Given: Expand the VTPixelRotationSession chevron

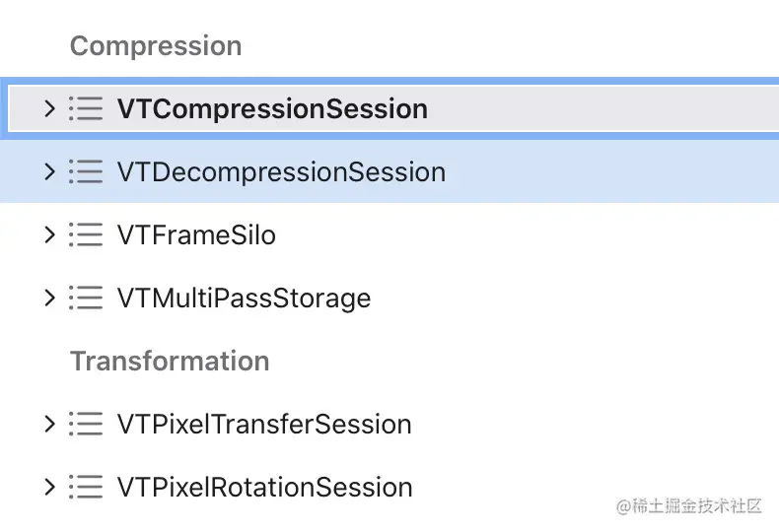Looking at the screenshot, I should (x=49, y=487).
